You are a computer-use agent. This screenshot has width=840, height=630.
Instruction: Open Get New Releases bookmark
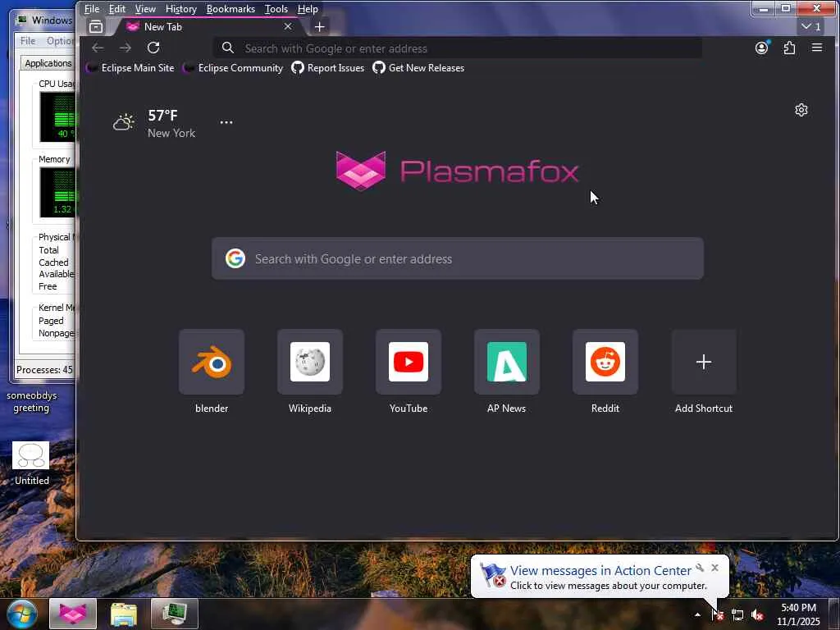418,68
